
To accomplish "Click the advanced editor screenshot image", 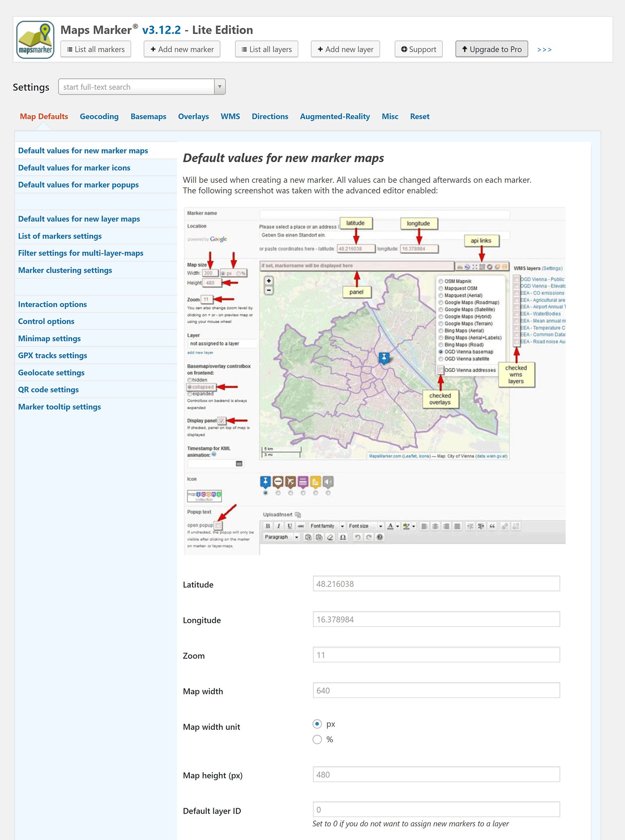I will click(375, 381).
